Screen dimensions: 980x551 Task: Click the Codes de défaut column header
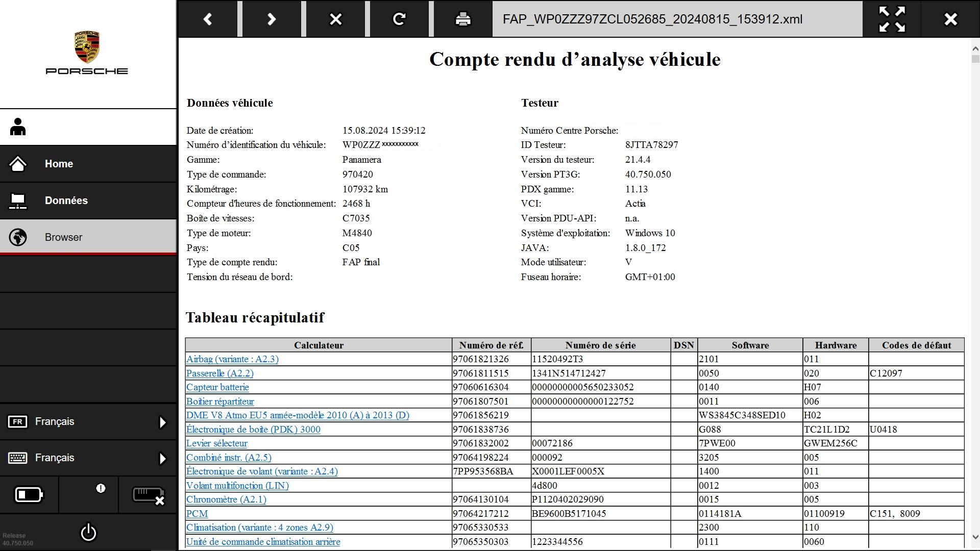coord(916,345)
